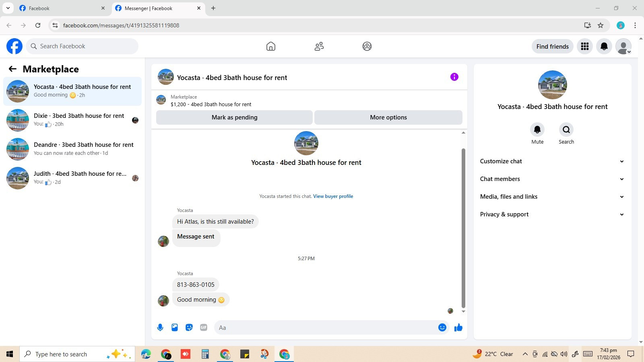Click Find friends button
The height and width of the screenshot is (362, 644).
[x=552, y=46]
